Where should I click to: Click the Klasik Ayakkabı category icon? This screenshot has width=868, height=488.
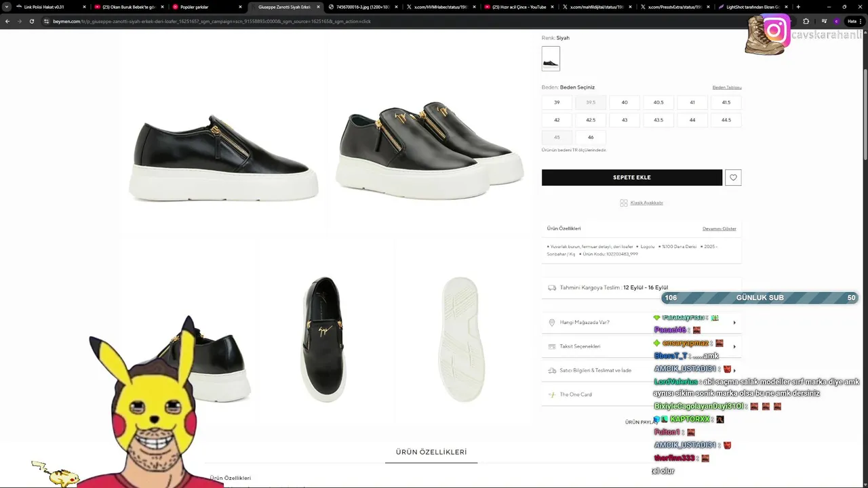pos(623,203)
